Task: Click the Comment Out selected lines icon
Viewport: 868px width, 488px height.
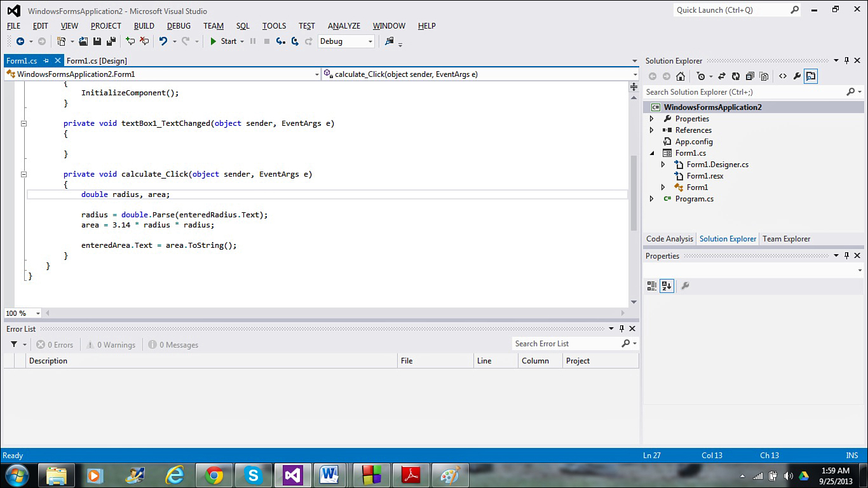Action: click(x=130, y=41)
